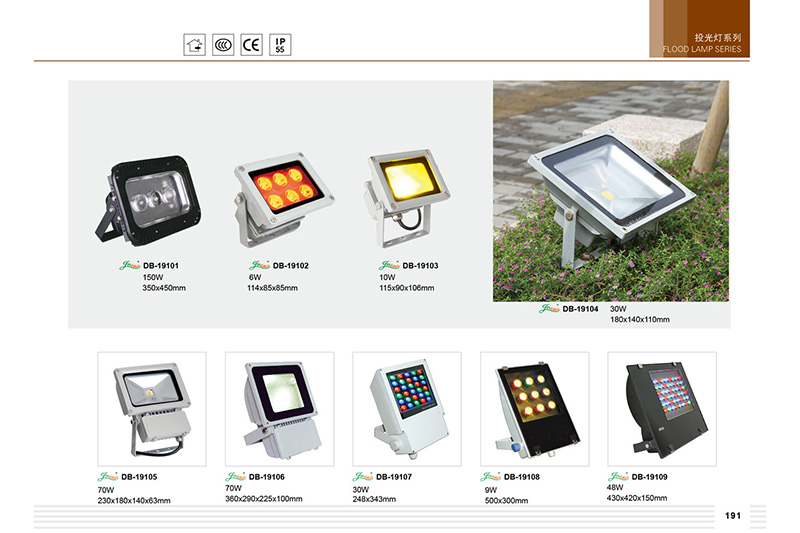The height and width of the screenshot is (533, 800).
Task: Click the CCC certification mark icon
Action: click(223, 45)
